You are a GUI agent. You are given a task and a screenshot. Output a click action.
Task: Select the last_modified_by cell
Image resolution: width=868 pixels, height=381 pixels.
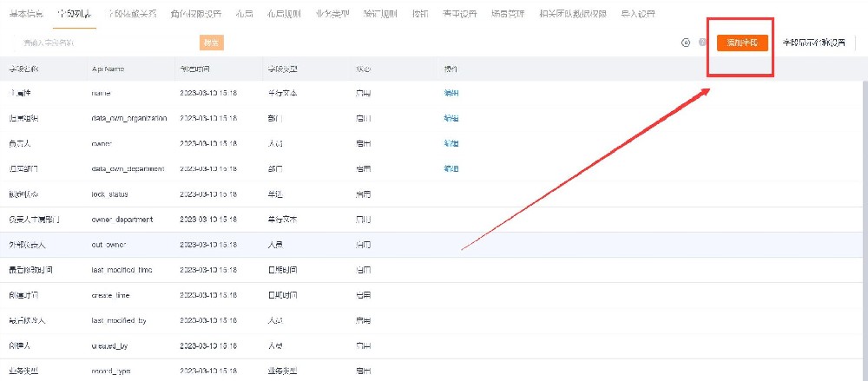tap(118, 320)
